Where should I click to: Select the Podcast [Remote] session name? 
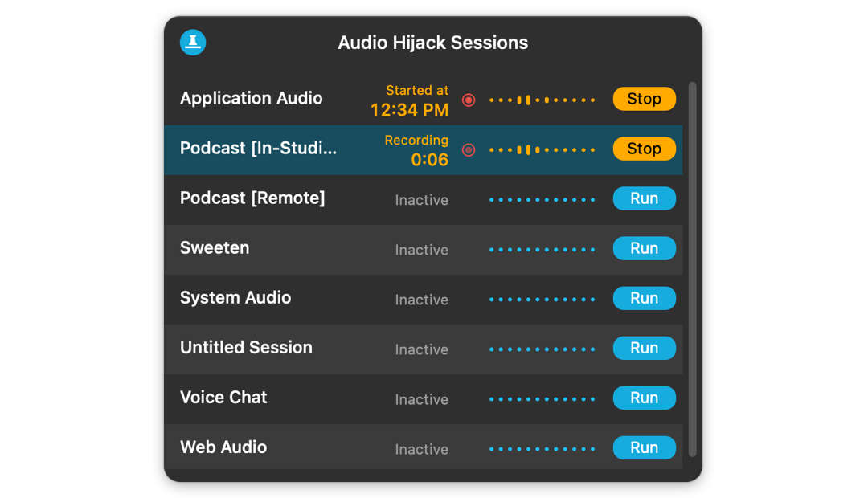252,198
